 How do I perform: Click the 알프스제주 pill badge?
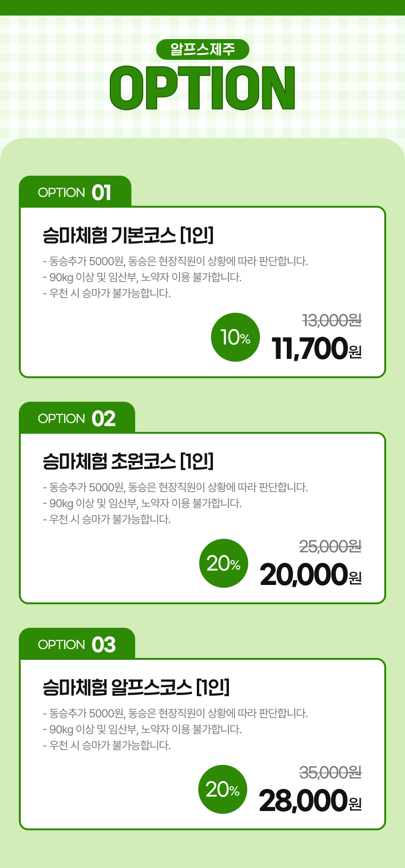pyautogui.click(x=202, y=49)
